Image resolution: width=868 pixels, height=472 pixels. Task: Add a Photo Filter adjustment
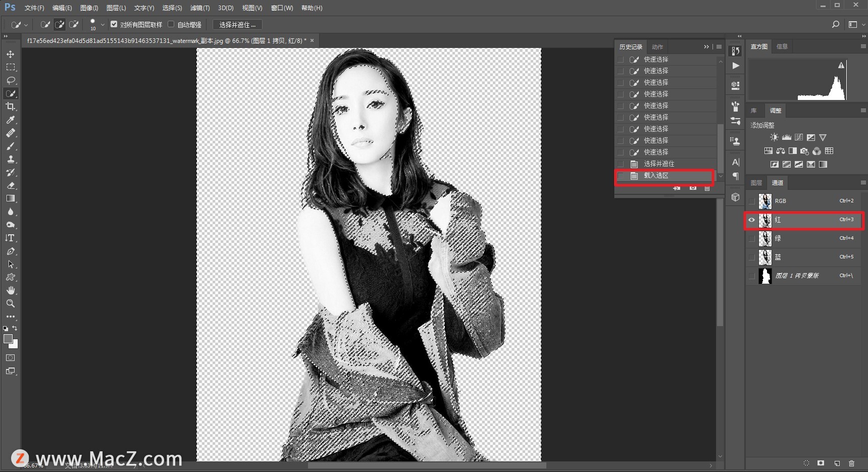coord(804,151)
